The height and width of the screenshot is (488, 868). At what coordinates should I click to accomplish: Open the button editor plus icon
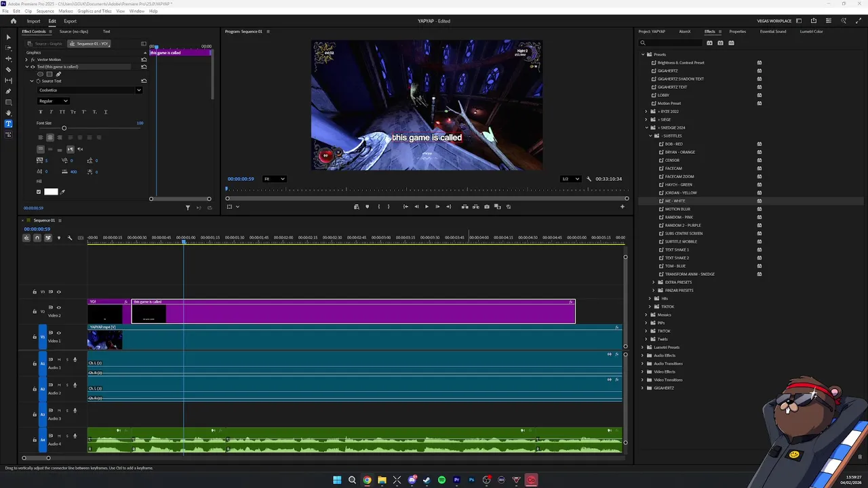(623, 207)
